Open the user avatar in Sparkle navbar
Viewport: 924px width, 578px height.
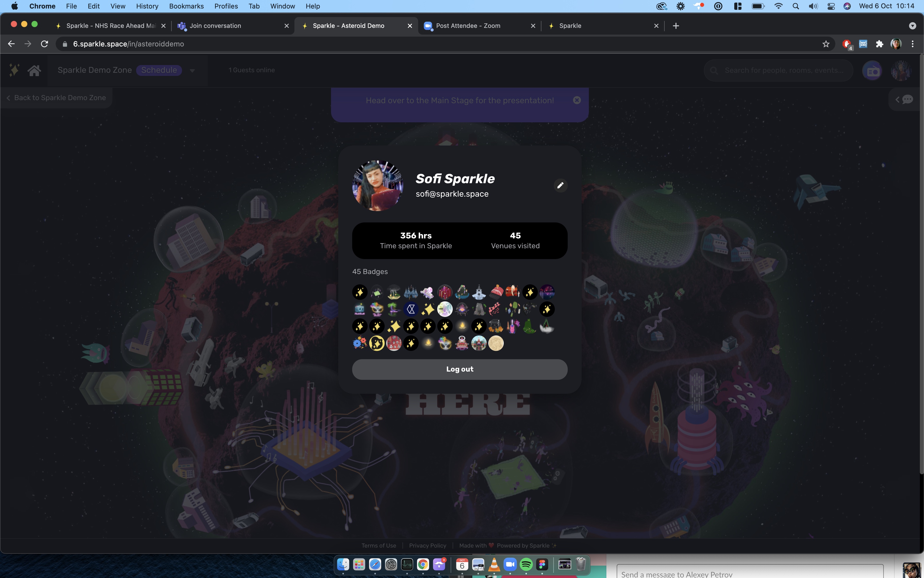[x=901, y=71]
